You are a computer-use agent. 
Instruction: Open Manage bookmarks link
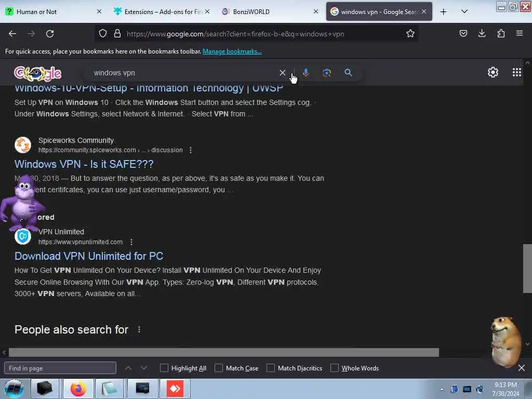pyautogui.click(x=232, y=51)
